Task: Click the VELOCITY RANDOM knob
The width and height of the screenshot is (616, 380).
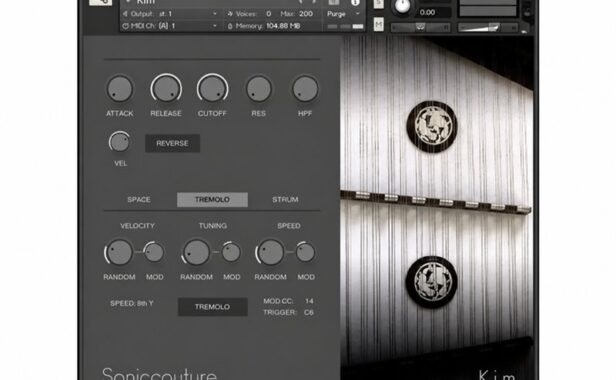Action: pos(119,252)
